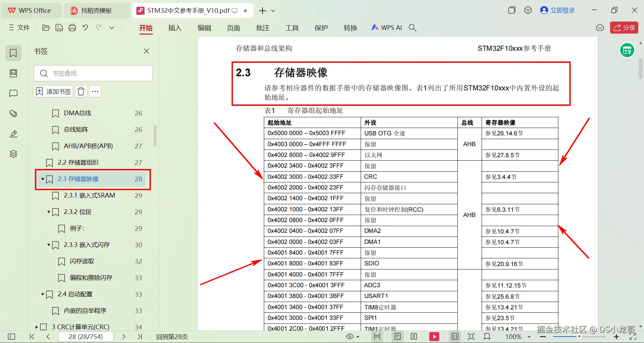Open the attachments paperclip sidebar icon
Screen dimensions: 644x343
(x=13, y=114)
